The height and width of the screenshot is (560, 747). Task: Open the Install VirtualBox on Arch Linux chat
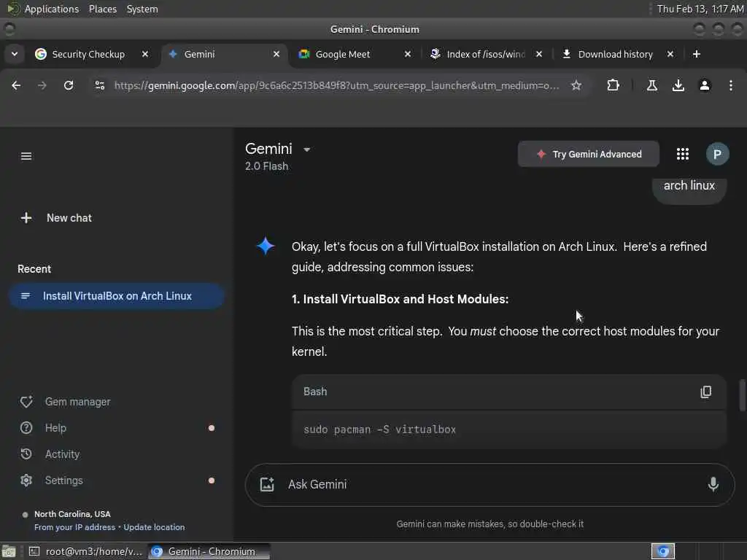(x=117, y=296)
